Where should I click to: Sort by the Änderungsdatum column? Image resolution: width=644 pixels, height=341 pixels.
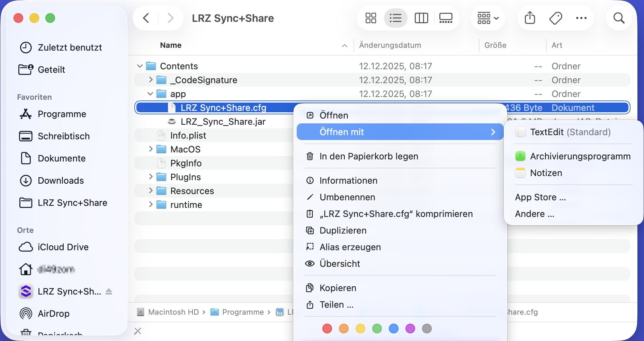pyautogui.click(x=390, y=45)
